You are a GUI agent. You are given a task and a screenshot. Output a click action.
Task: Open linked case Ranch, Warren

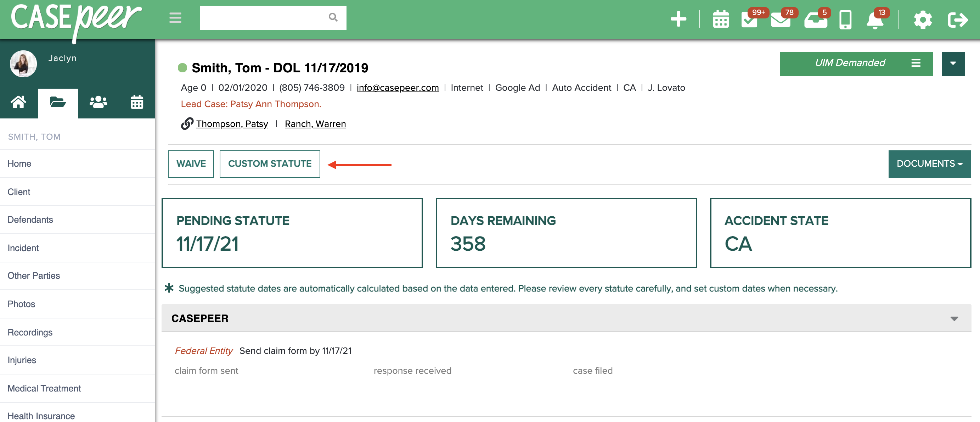[315, 124]
